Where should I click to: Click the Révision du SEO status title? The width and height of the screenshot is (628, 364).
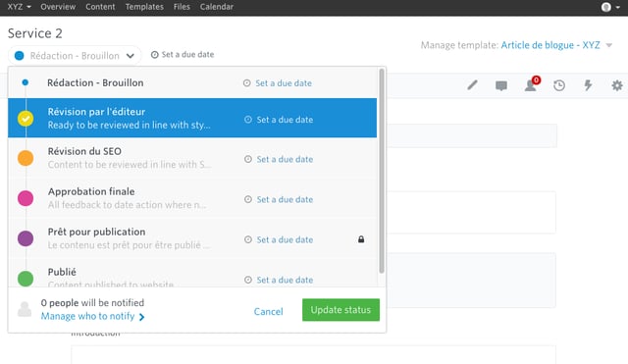click(84, 151)
